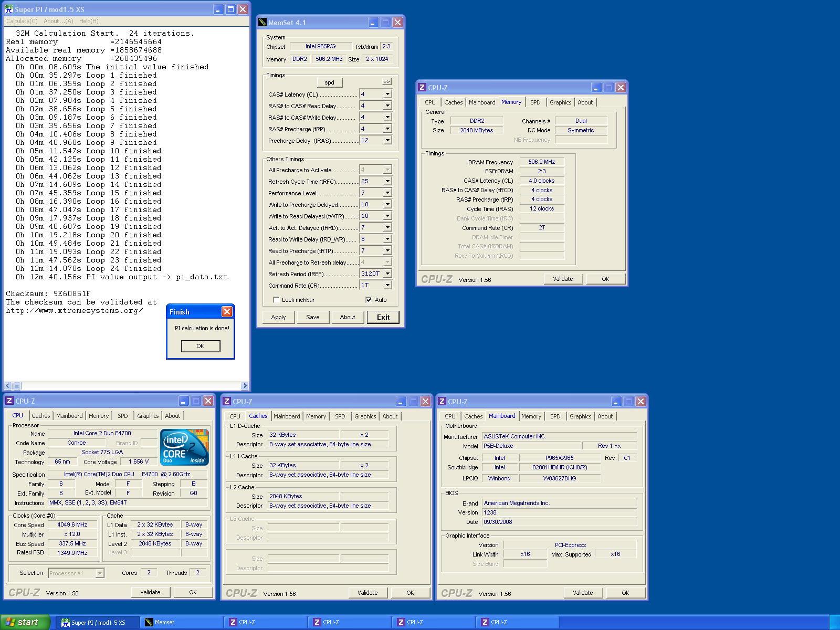840x630 pixels.
Task: Toggle the Auto checkbox in MemSet
Action: tap(369, 300)
